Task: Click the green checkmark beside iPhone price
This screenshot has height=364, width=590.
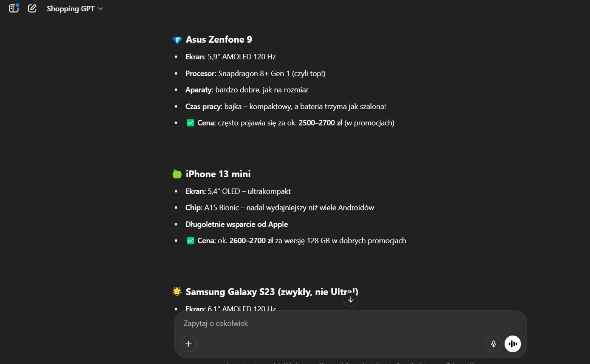Action: [190, 241]
